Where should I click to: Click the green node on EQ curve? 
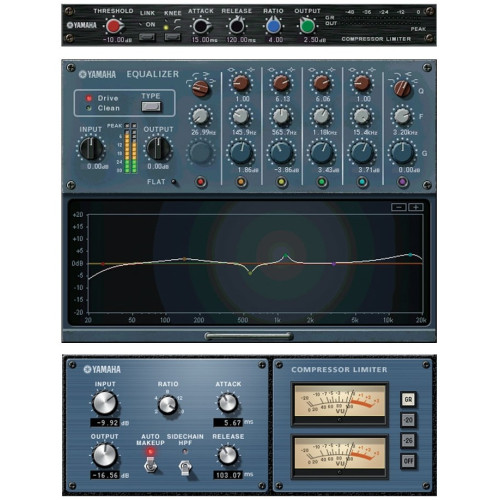pos(285,256)
